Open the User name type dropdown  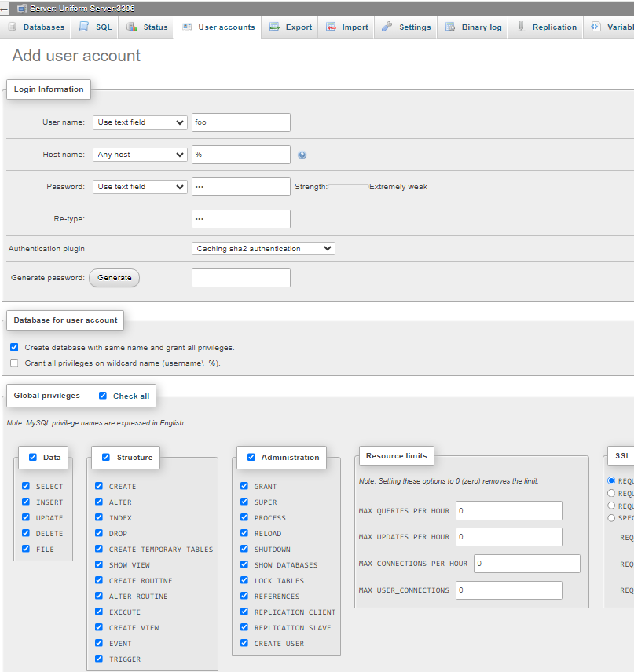tap(140, 122)
